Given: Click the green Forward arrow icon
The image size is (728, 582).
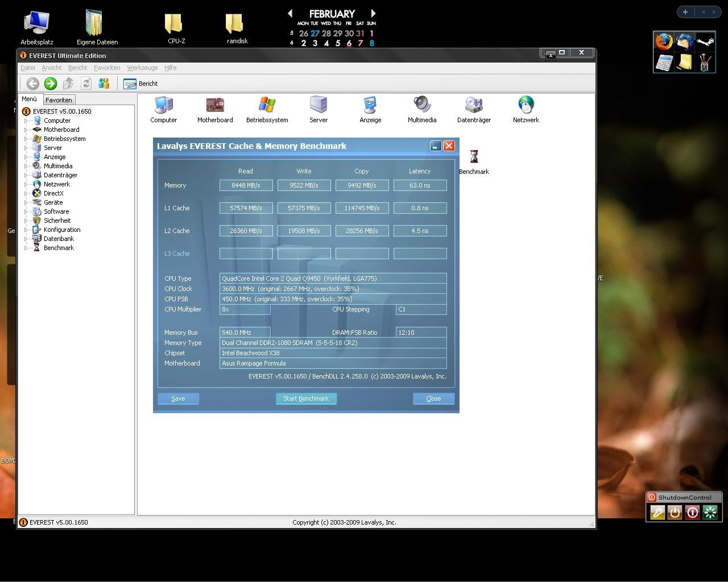Looking at the screenshot, I should point(51,84).
